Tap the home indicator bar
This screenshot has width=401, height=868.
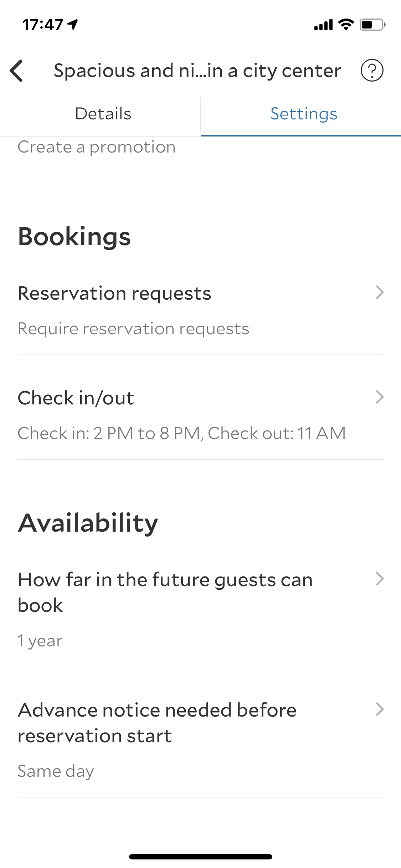pos(201,857)
